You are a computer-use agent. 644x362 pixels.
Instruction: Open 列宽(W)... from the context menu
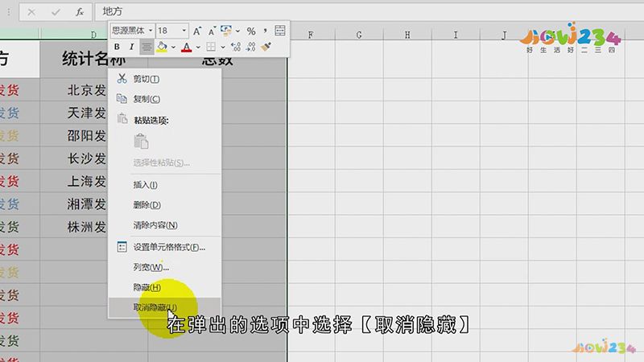pos(164,267)
